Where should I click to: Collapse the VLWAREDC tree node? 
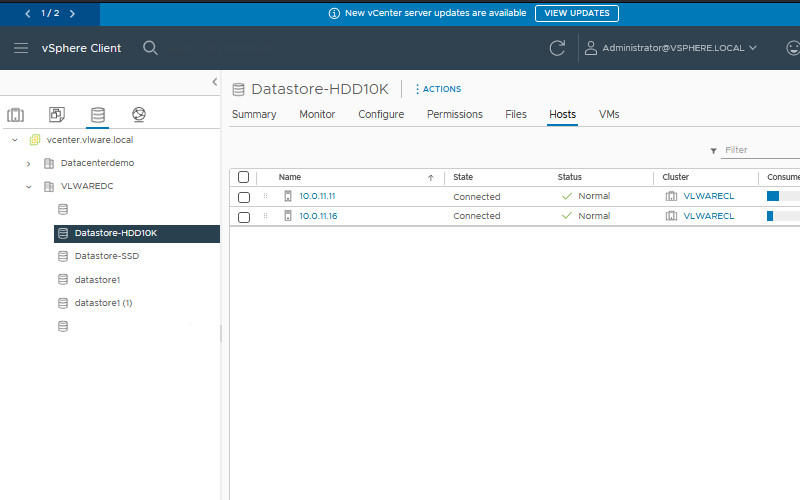coord(29,187)
